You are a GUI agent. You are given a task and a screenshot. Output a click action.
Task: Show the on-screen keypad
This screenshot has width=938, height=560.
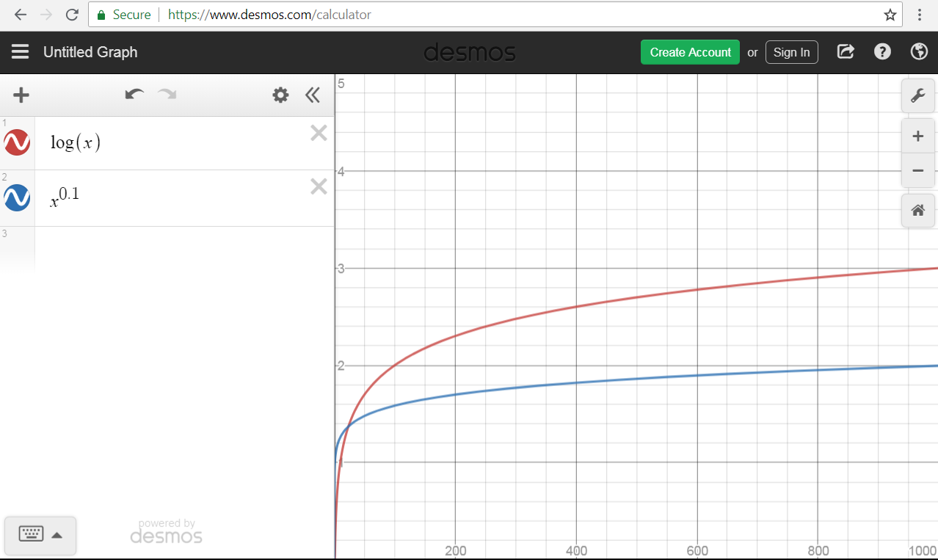(40, 534)
